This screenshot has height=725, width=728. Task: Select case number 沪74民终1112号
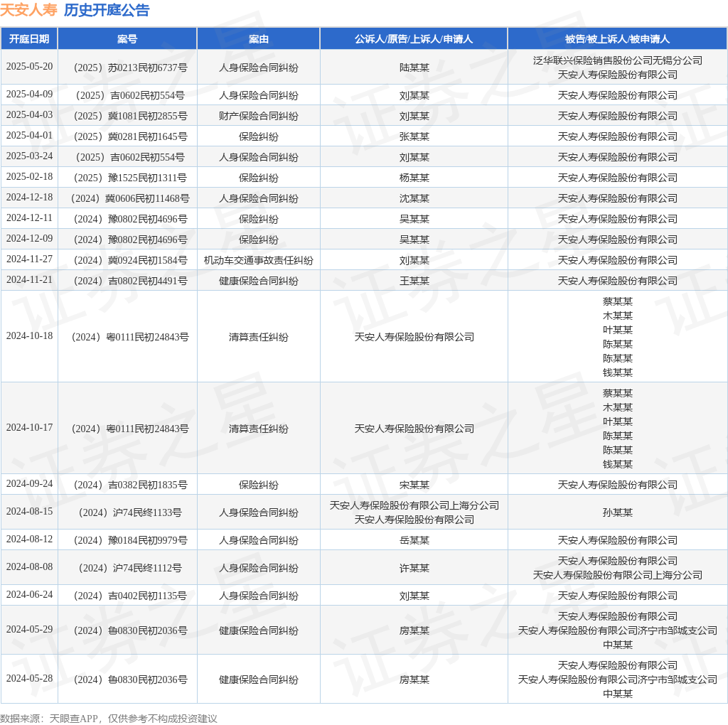point(131,568)
